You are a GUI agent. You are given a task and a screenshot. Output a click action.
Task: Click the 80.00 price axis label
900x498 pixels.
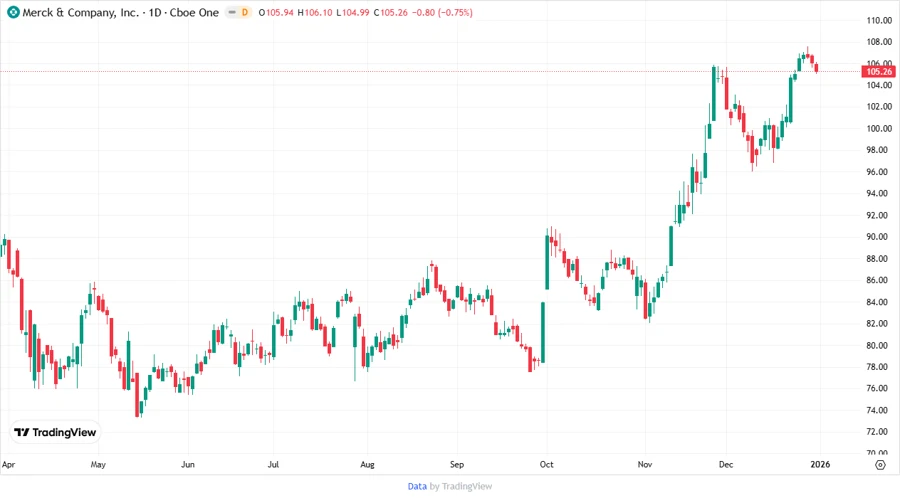879,345
